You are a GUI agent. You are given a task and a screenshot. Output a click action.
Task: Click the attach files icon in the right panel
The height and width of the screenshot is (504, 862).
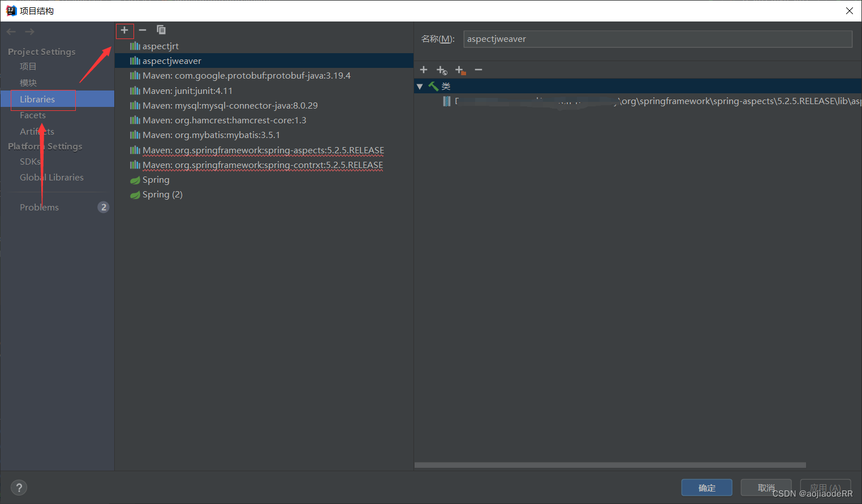pos(423,70)
